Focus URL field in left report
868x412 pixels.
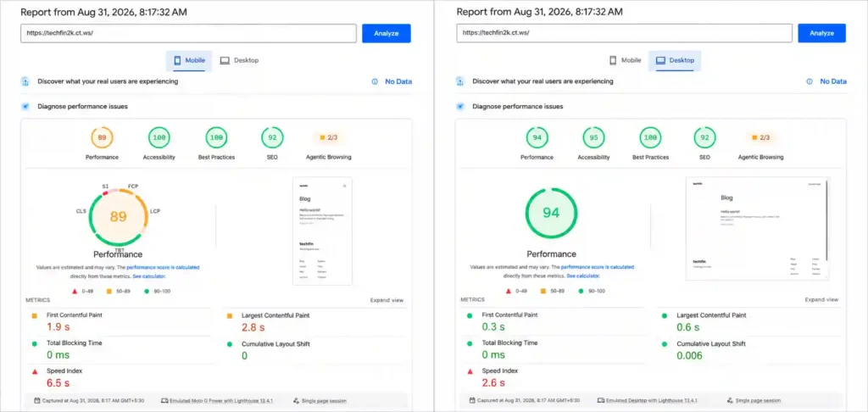click(x=189, y=33)
